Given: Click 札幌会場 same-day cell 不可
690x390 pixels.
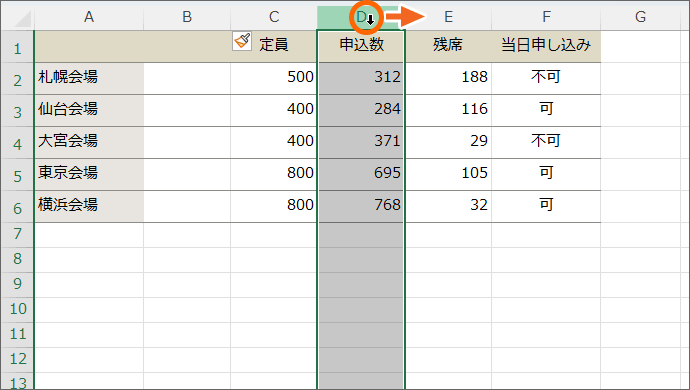Looking at the screenshot, I should pos(546,79).
